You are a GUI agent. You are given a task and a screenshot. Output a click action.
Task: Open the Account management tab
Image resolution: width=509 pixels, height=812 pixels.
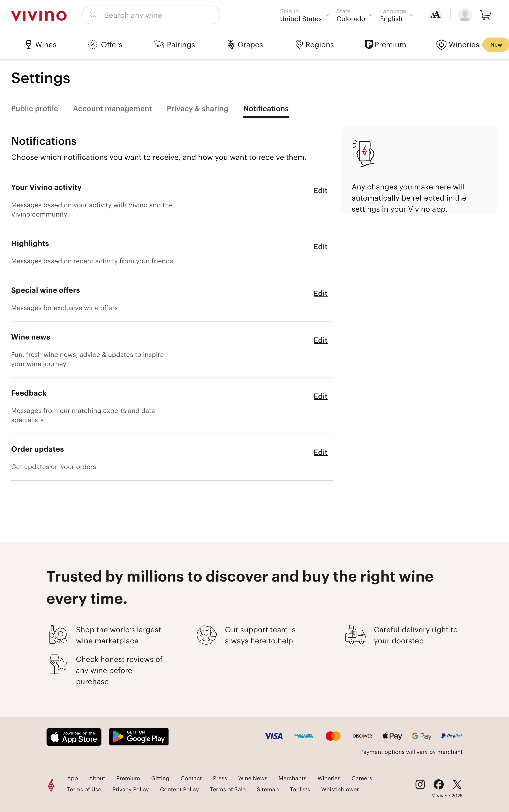(x=112, y=108)
